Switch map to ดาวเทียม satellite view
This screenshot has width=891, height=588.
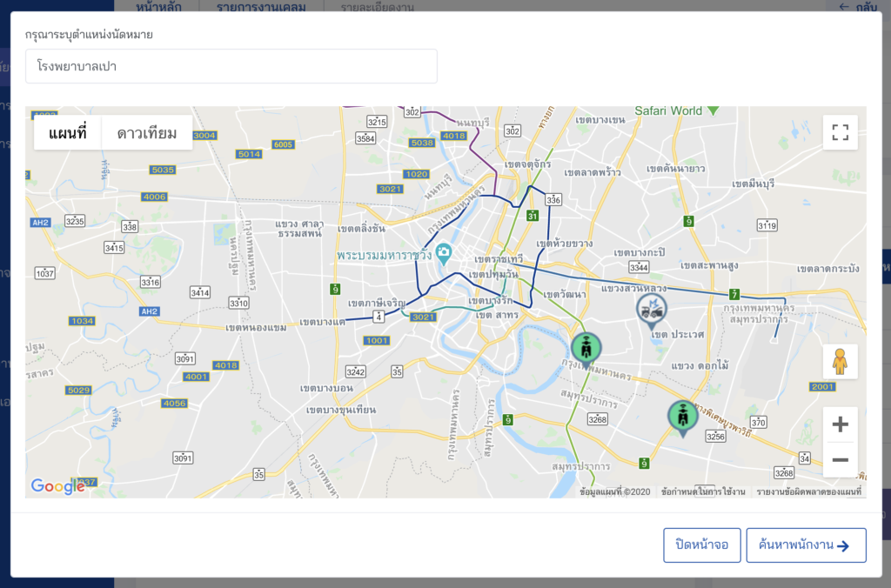coord(146,133)
